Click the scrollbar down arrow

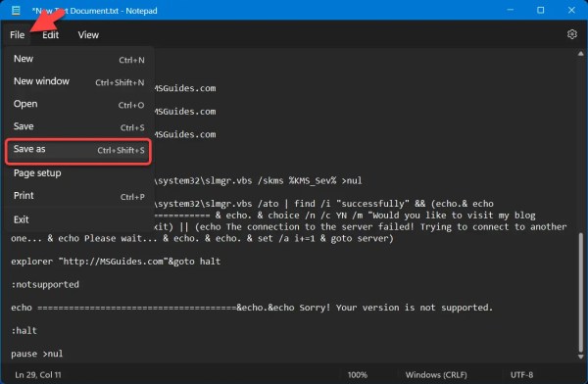click(580, 357)
